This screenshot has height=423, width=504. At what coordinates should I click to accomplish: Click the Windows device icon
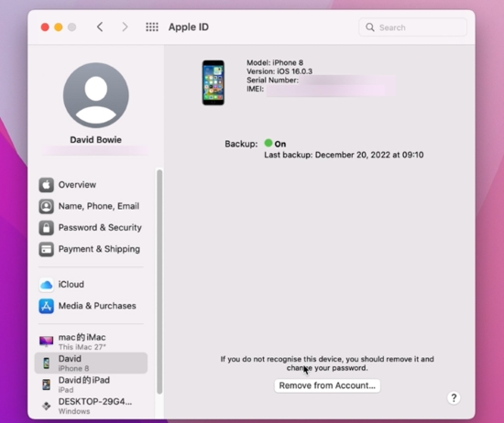(47, 406)
